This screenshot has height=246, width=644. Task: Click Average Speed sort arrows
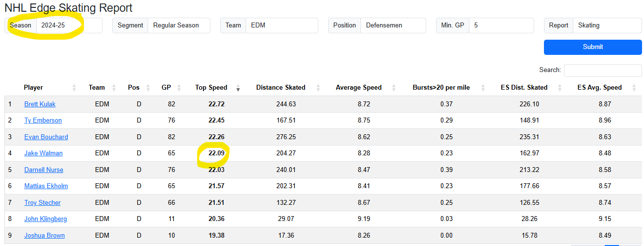[x=395, y=88]
